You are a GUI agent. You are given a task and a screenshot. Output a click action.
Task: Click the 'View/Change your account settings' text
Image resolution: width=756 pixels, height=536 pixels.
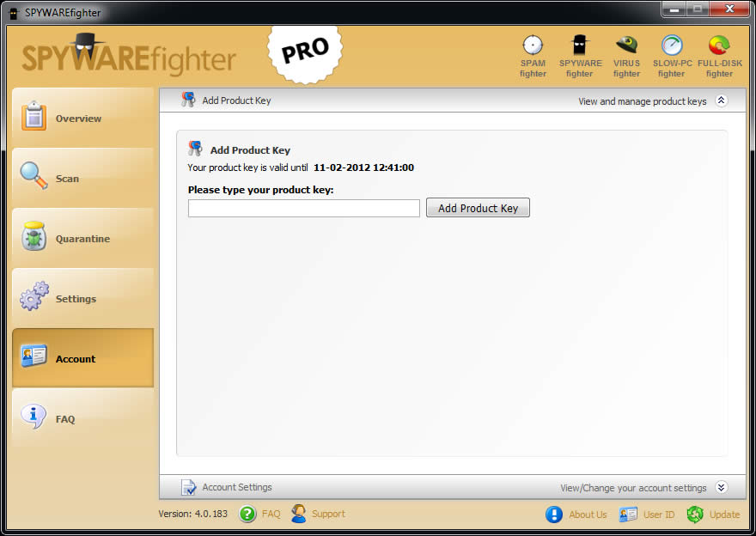[633, 488]
